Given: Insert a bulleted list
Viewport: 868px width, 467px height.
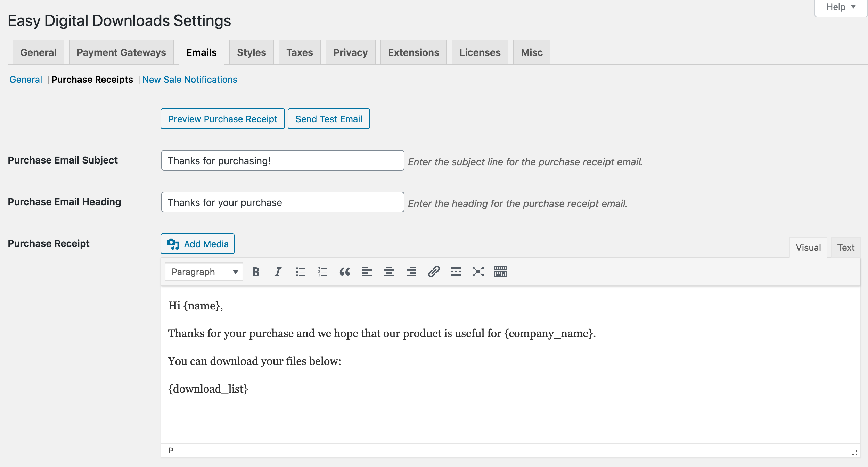Looking at the screenshot, I should (300, 272).
